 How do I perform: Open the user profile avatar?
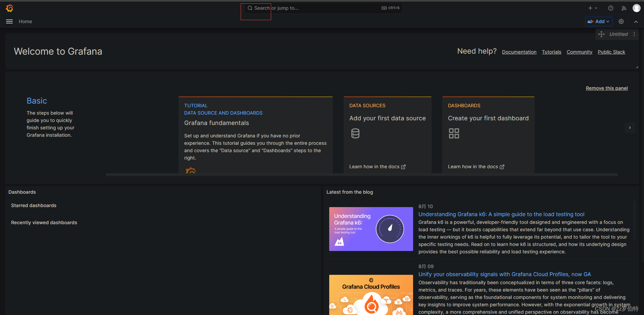636,8
